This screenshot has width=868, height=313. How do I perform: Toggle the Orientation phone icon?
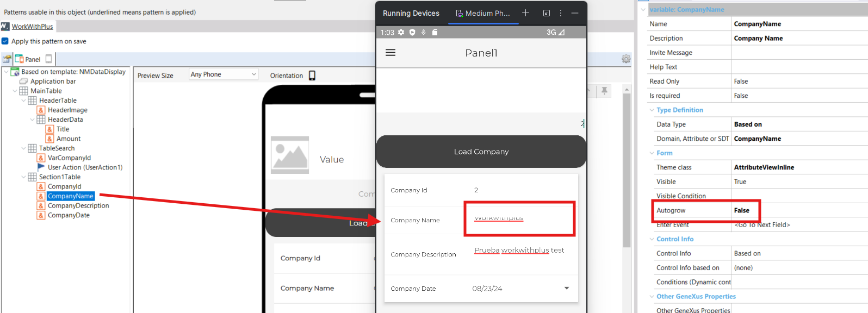pos(312,76)
